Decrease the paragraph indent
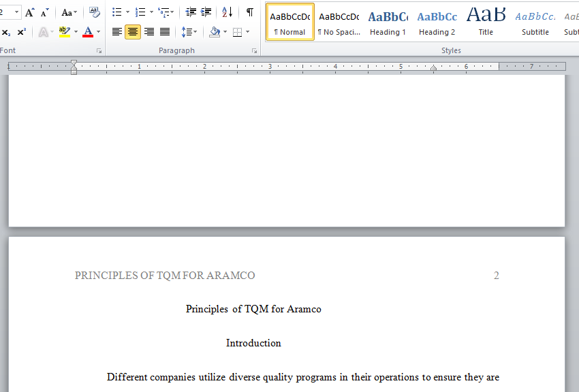Viewport: 579px width, 392px height. [x=191, y=12]
